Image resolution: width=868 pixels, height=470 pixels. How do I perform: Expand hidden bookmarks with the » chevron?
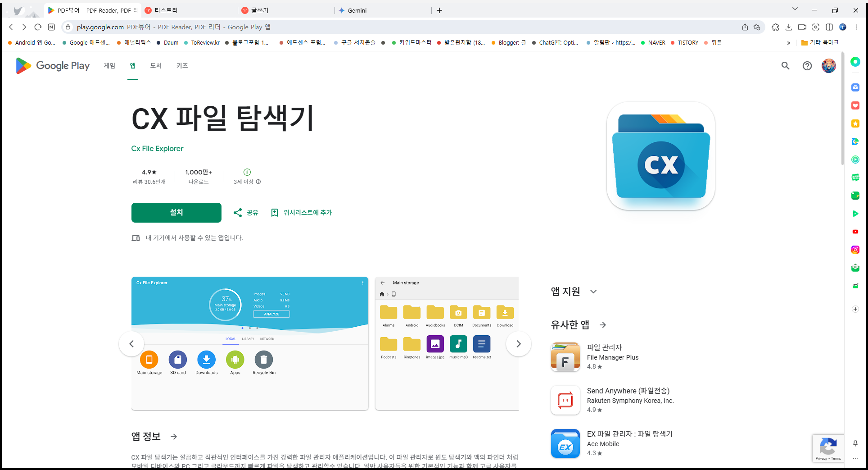click(788, 43)
